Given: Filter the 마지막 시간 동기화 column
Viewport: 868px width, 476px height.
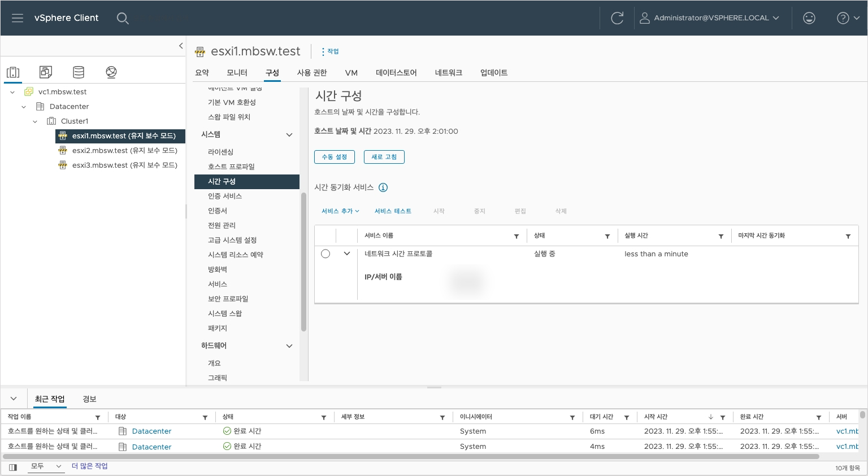Looking at the screenshot, I should point(848,237).
